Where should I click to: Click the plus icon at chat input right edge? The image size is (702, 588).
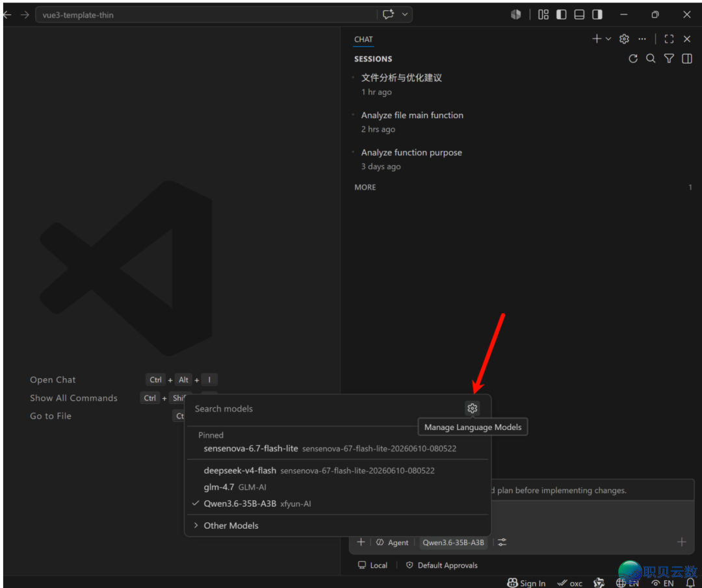coord(681,542)
